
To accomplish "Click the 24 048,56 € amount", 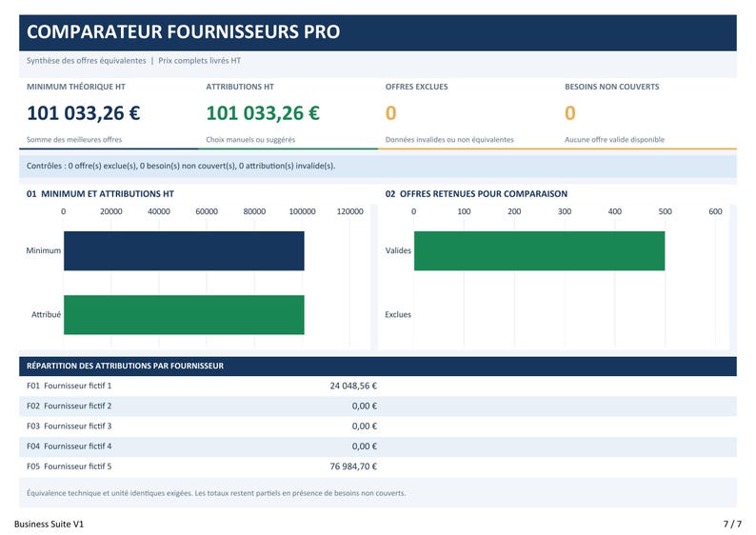I will pos(353,386).
